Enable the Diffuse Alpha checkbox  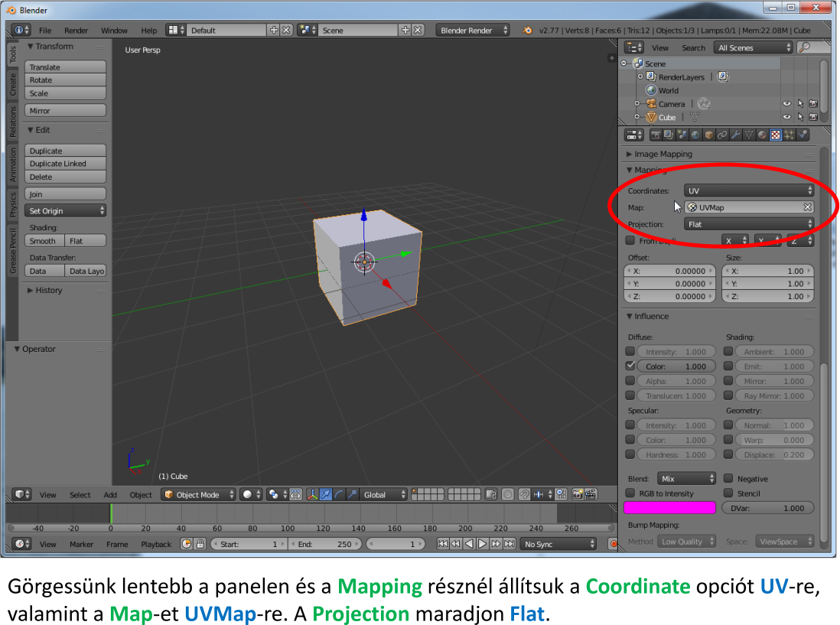click(x=630, y=381)
